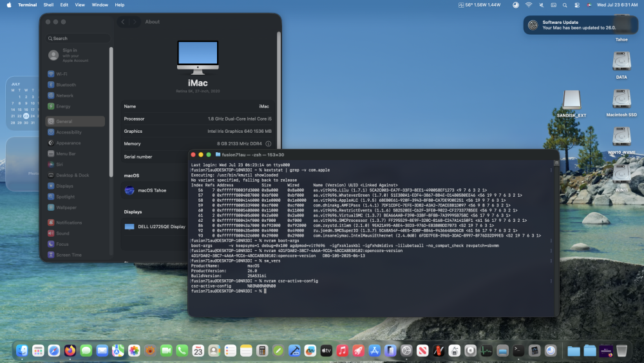This screenshot has height=363, width=644.
Task: Click the calendar widget July heading
Action: point(15,84)
